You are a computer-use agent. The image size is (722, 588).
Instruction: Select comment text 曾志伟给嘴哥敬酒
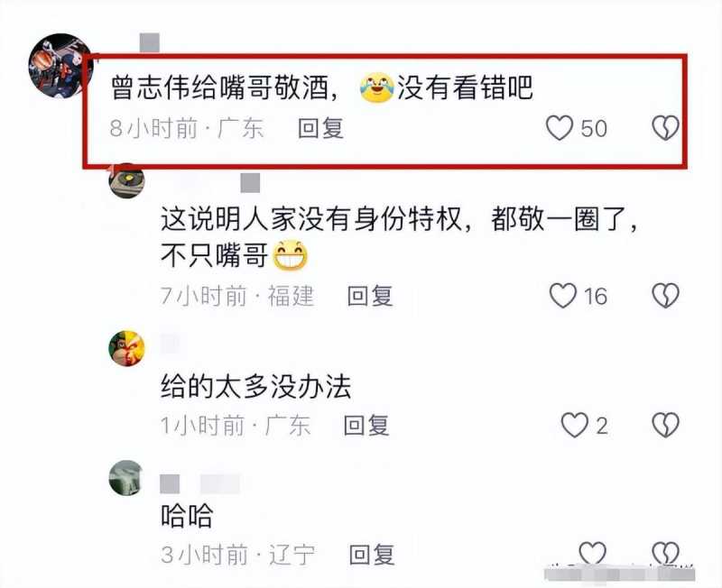[x=219, y=87]
